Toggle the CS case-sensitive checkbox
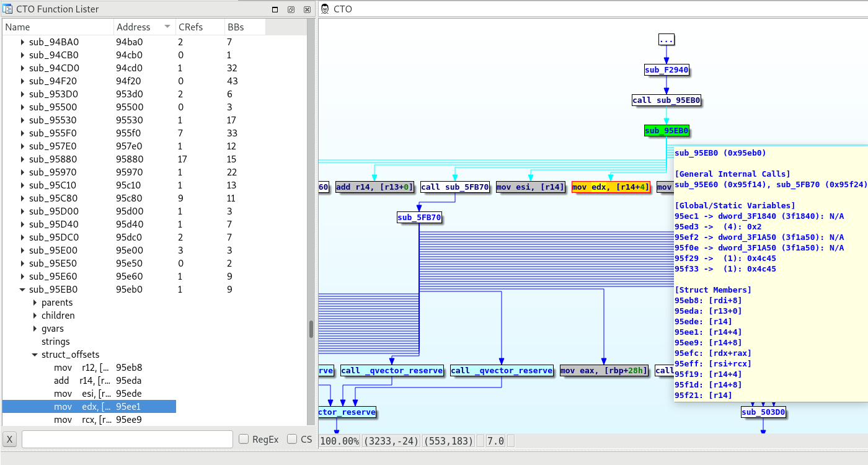 coord(292,440)
